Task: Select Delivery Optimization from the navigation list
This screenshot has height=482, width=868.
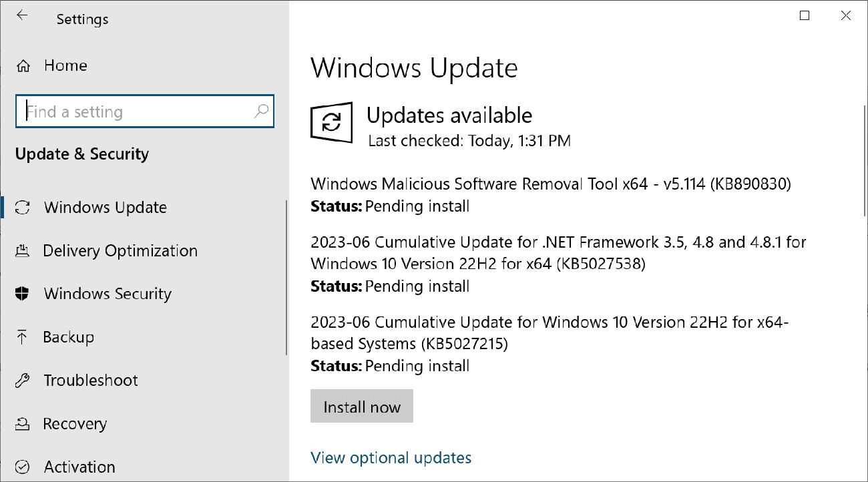Action: click(x=120, y=250)
